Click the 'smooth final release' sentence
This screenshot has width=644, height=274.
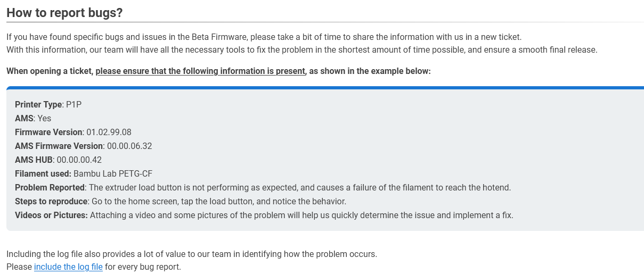[x=302, y=50]
